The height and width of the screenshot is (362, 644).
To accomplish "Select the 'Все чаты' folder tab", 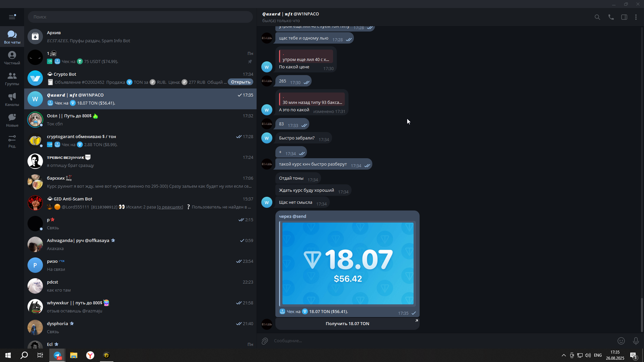I will 12,37.
